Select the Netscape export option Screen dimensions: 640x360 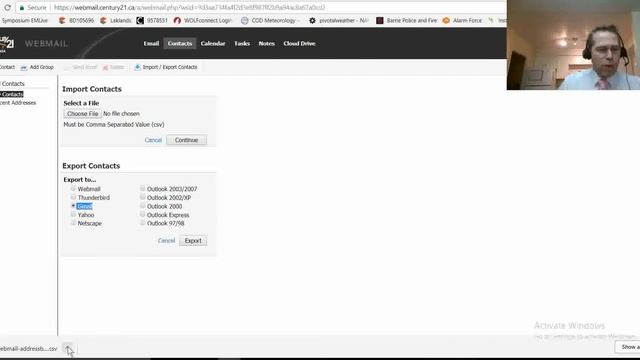point(73,223)
